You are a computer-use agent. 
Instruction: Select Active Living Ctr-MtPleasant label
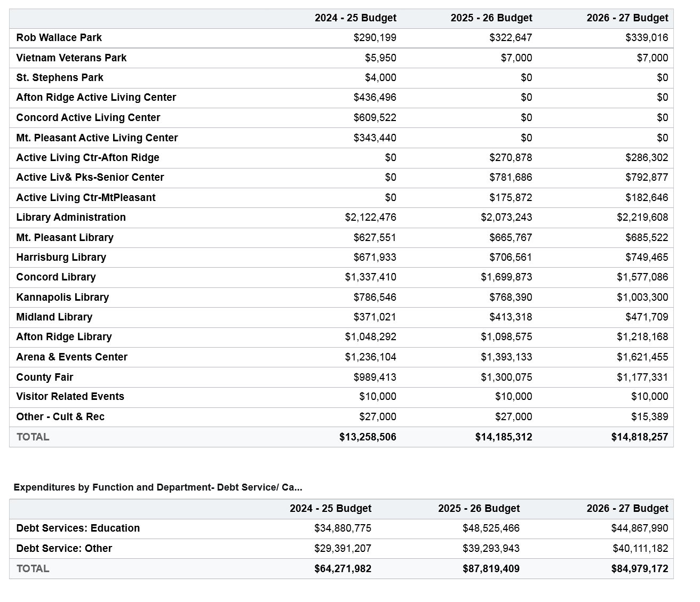click(86, 198)
